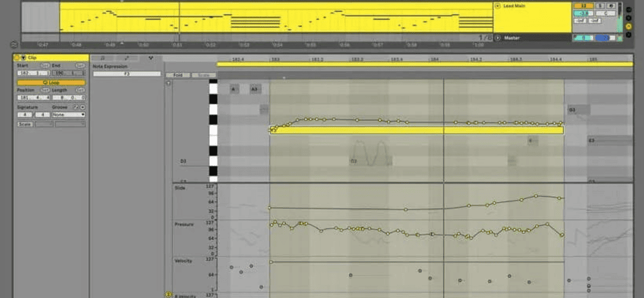The height and width of the screenshot is (298, 644).
Task: Click the automation mode icon left of timeline
Action: 14,44
